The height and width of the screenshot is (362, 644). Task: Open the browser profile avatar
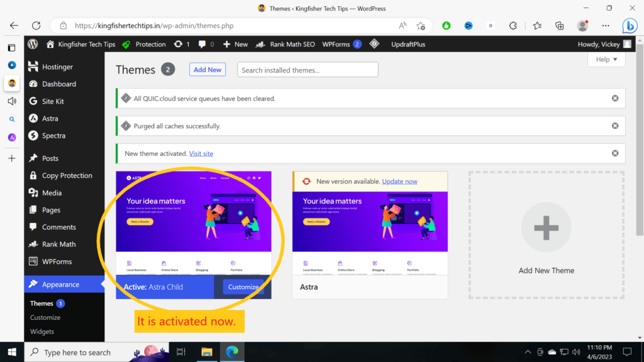pos(582,25)
